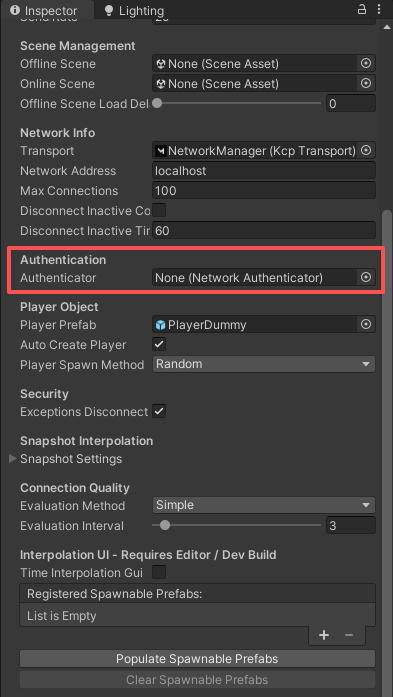Click the 'Security' heading

coord(44,394)
